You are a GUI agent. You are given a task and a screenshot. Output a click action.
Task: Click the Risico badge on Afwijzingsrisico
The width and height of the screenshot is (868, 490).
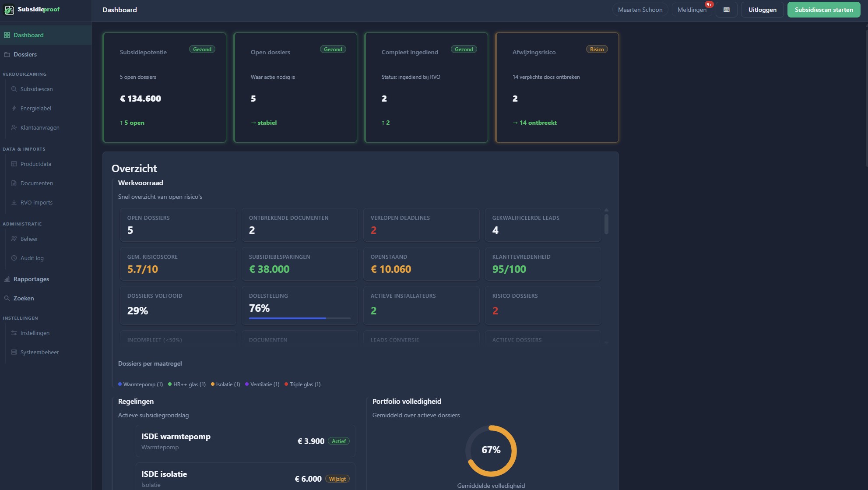[597, 49]
